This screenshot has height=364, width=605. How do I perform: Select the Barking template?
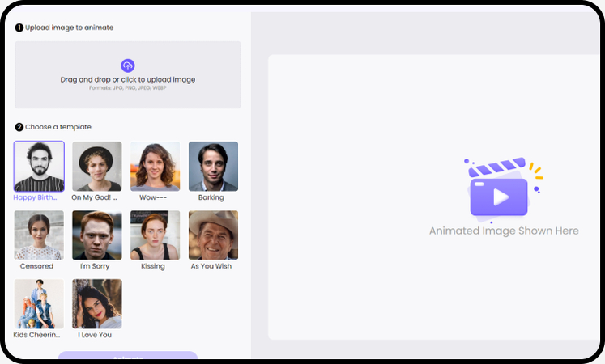(x=213, y=167)
